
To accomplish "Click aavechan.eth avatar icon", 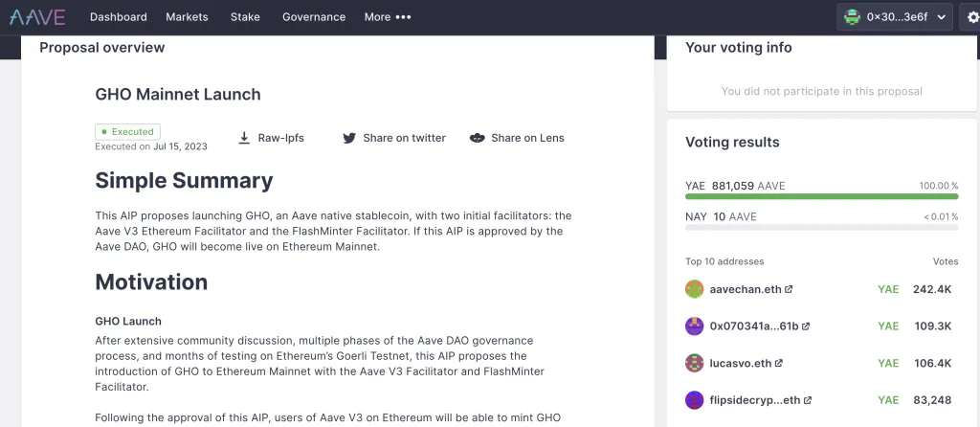I will (x=695, y=289).
